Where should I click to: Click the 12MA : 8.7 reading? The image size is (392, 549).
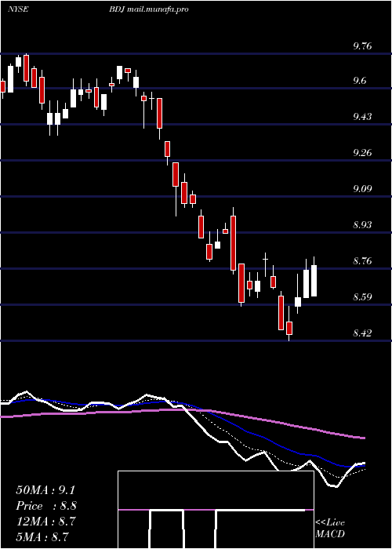click(45, 522)
